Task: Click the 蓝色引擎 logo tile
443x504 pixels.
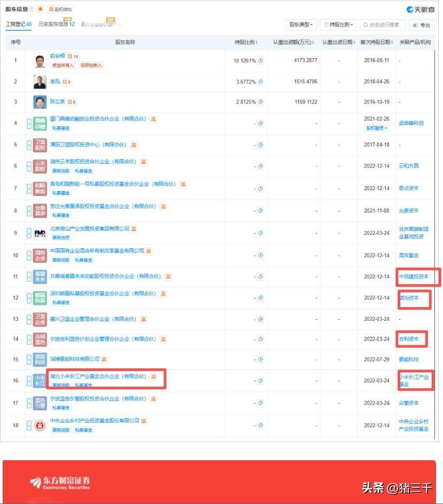Action: point(40,403)
